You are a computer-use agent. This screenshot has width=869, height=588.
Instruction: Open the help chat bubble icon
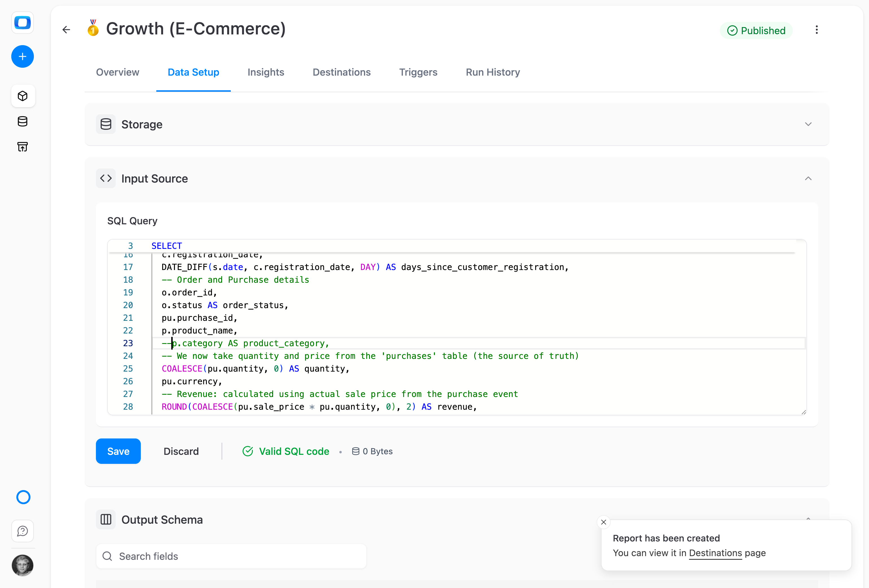pos(23,531)
